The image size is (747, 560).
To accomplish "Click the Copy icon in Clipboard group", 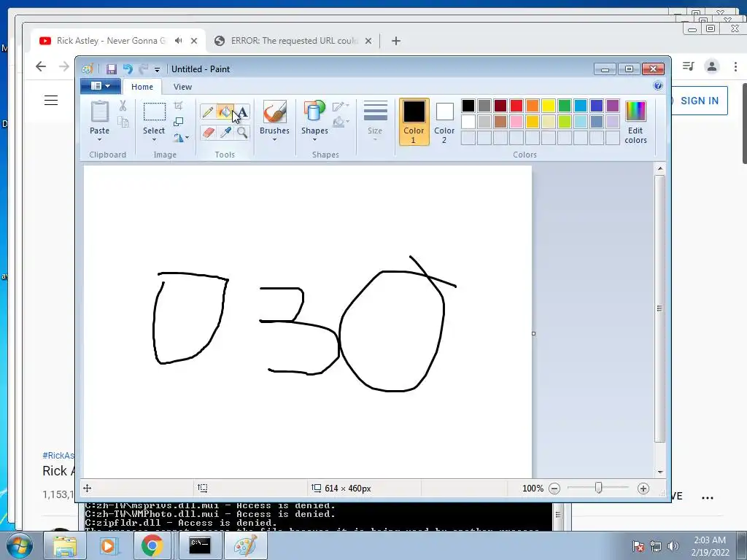I will click(x=123, y=122).
